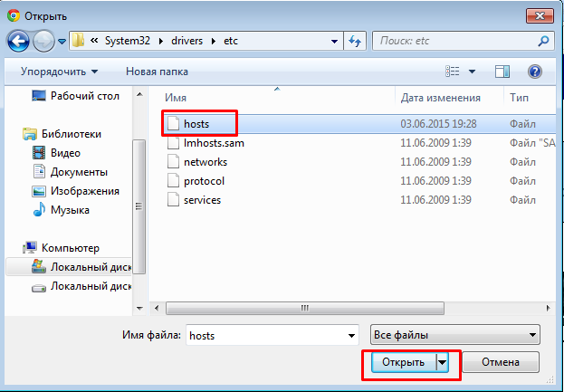The width and height of the screenshot is (564, 392).
Task: Open the recent locations arrow beside navigation buttons
Action: (62, 42)
